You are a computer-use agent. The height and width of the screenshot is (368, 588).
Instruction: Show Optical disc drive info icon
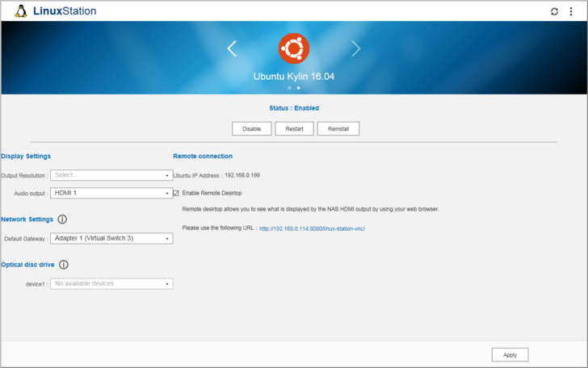(x=64, y=264)
